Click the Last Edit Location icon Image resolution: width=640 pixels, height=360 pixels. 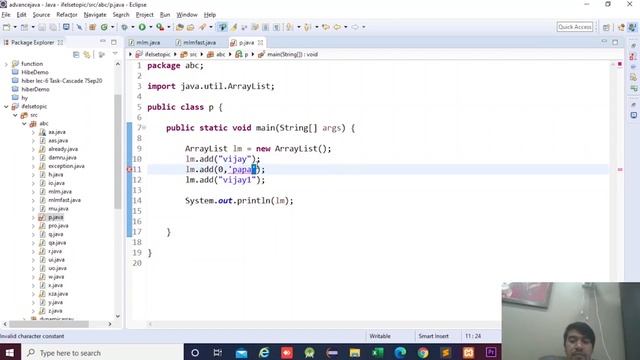click(x=326, y=27)
